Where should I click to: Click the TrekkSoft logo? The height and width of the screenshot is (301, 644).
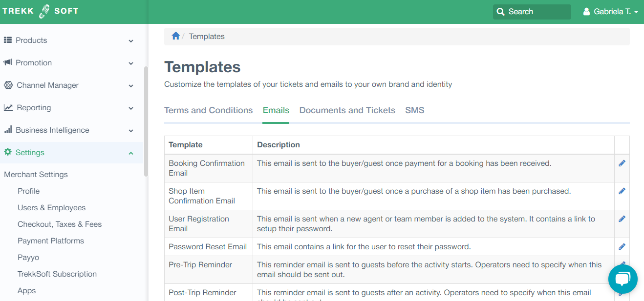pyautogui.click(x=40, y=11)
